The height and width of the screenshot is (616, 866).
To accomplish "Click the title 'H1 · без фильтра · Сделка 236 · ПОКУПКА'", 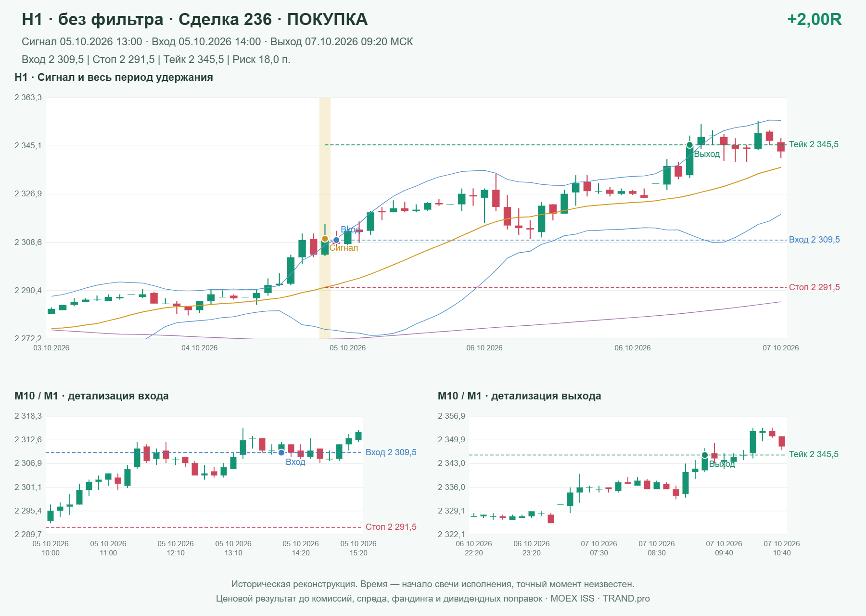I will (194, 19).
